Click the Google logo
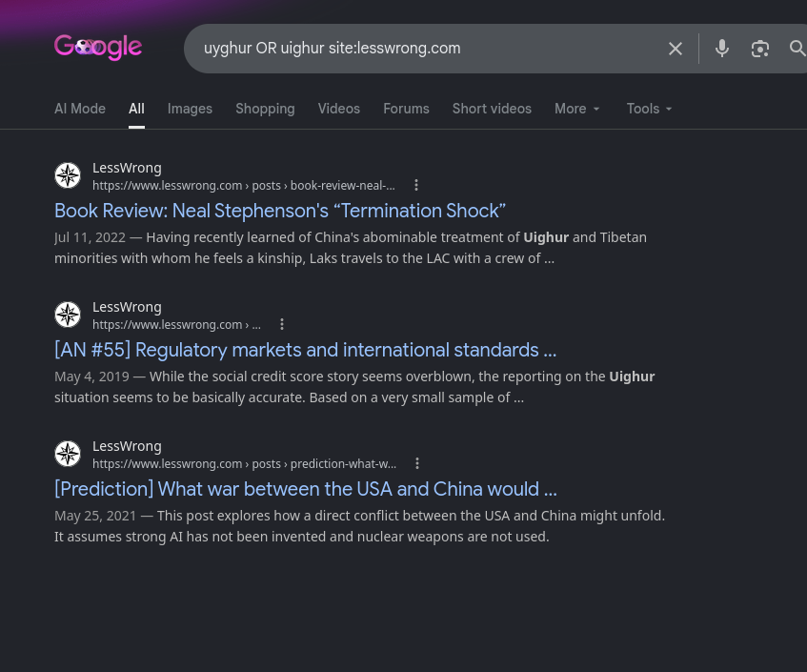The height and width of the screenshot is (672, 807). (x=98, y=48)
